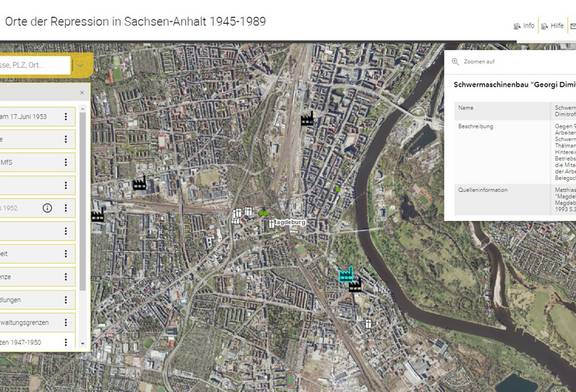
Task: Open the Hilfe help link
Action: 552,26
